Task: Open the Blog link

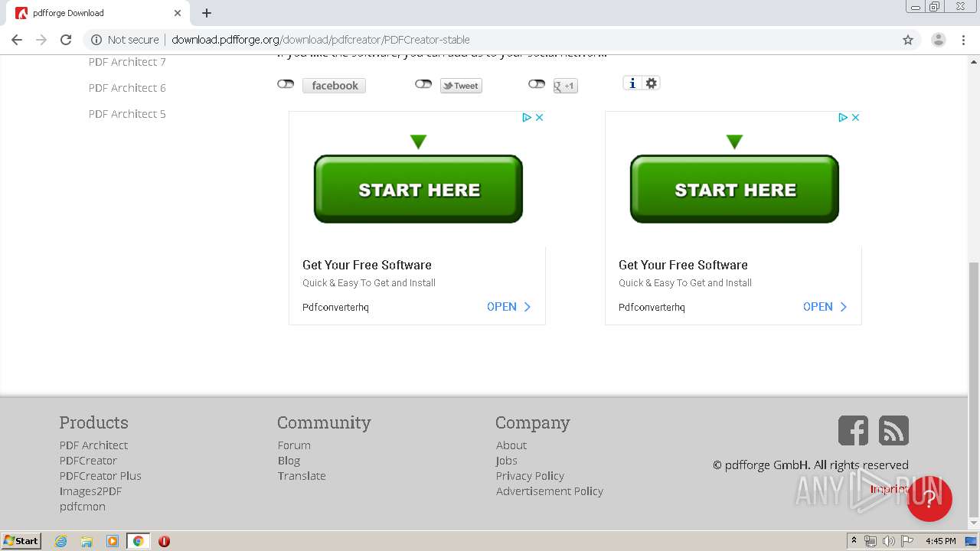Action: point(289,461)
